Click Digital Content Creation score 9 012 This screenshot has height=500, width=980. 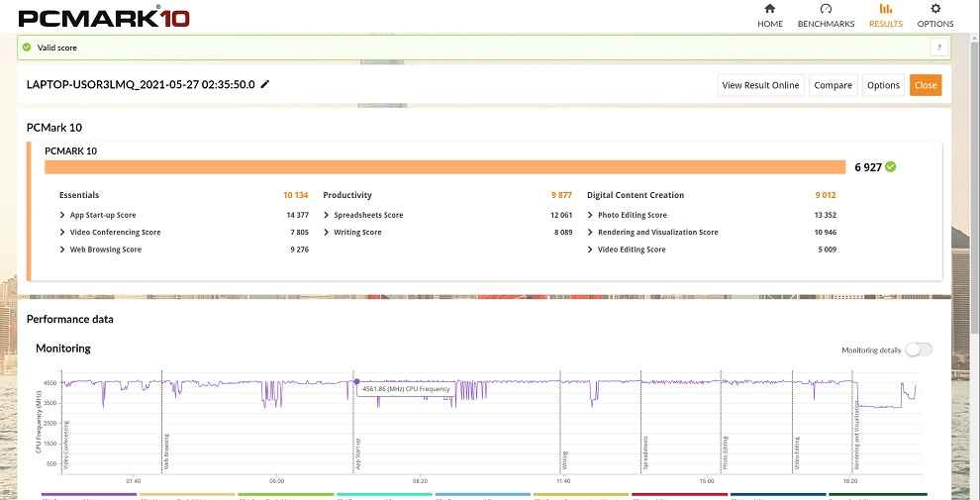(x=826, y=195)
